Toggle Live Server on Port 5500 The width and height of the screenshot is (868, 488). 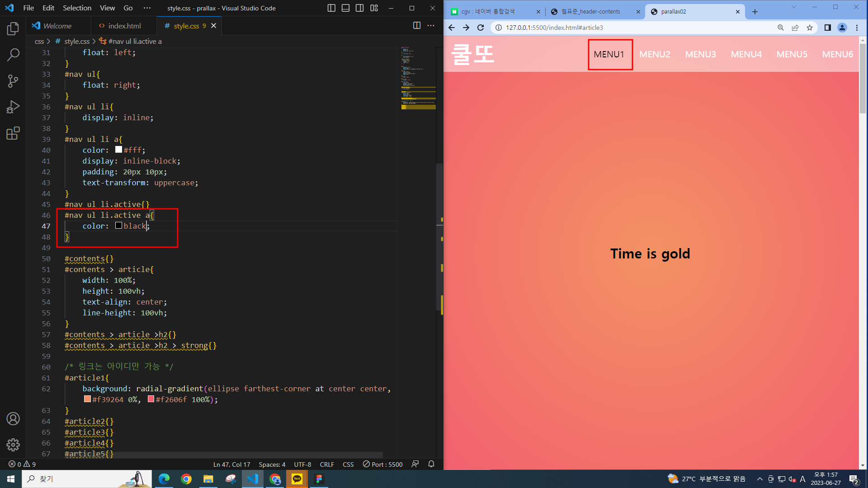382,464
